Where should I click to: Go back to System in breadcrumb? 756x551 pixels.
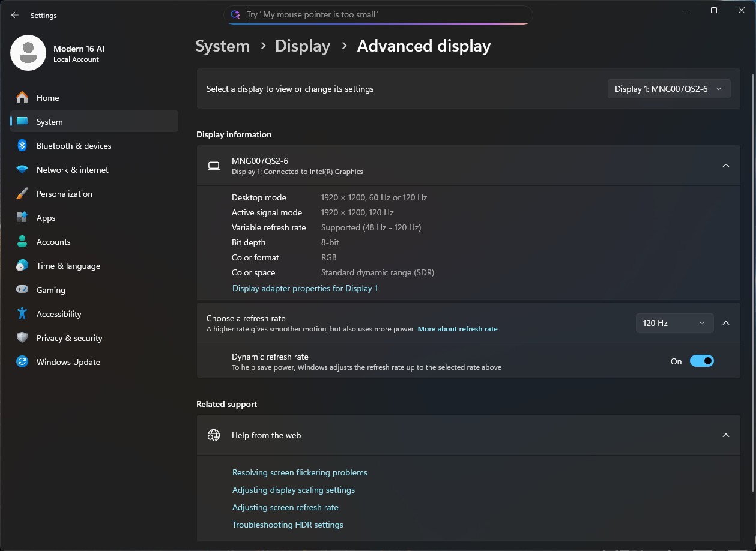click(x=223, y=46)
